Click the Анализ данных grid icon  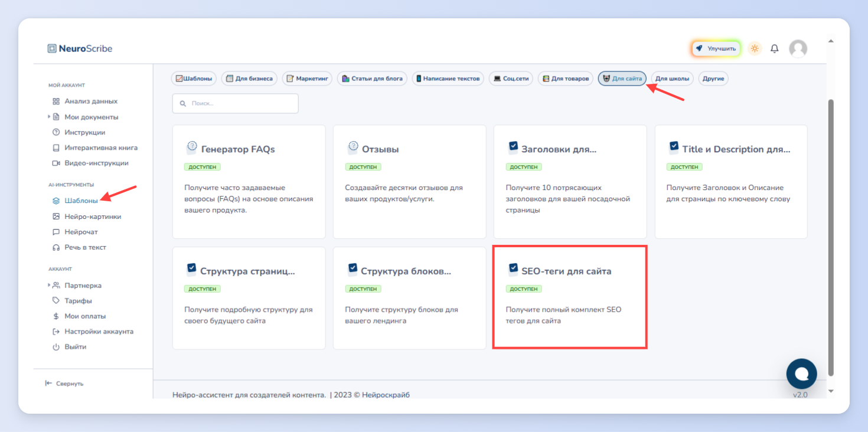pos(56,102)
